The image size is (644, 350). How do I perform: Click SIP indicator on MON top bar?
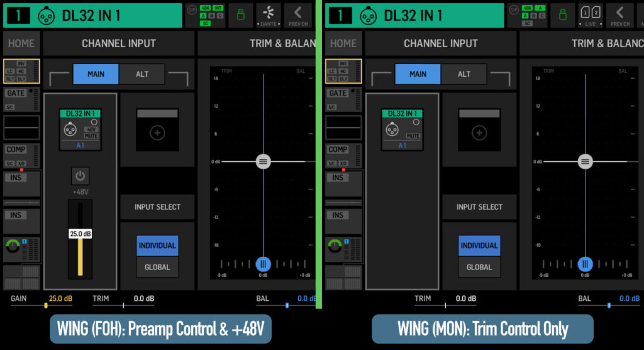514,11
